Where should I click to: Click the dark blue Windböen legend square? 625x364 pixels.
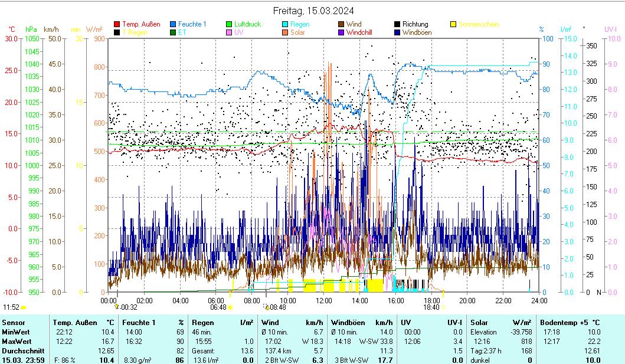397,32
